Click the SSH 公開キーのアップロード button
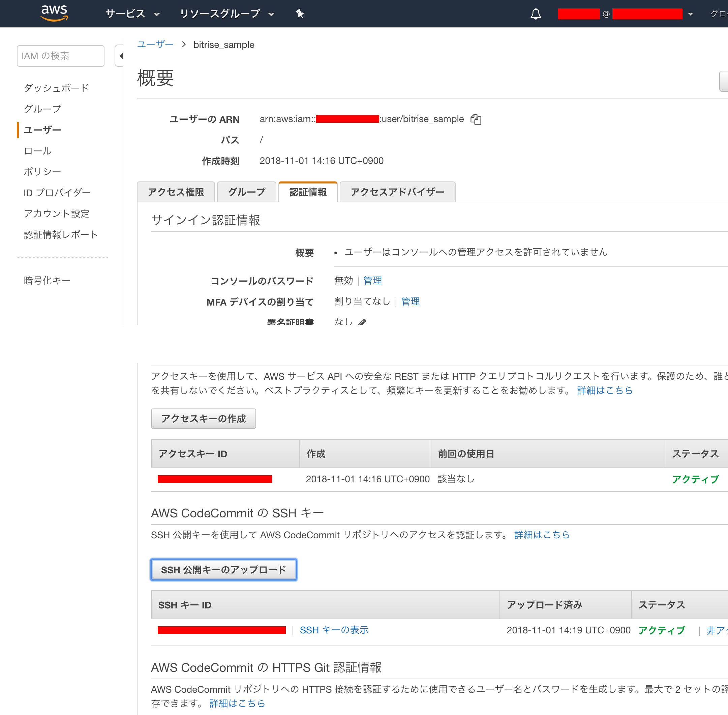This screenshot has height=715, width=728. point(224,570)
